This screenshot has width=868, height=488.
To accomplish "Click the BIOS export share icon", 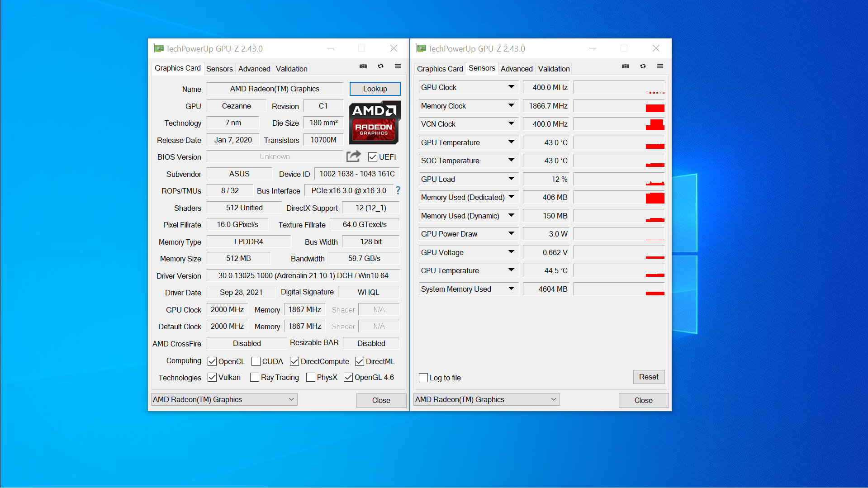I will click(353, 156).
